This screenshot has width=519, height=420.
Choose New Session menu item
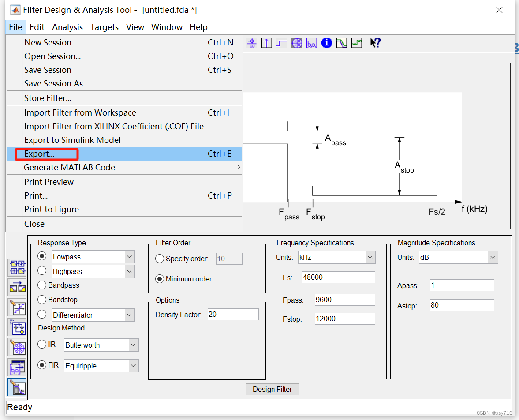pyautogui.click(x=124, y=43)
